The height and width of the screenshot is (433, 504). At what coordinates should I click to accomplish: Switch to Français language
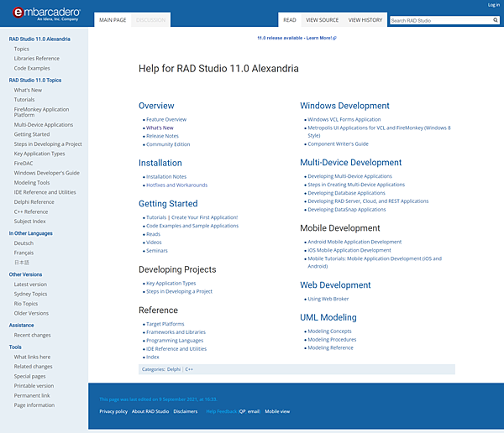coord(24,253)
